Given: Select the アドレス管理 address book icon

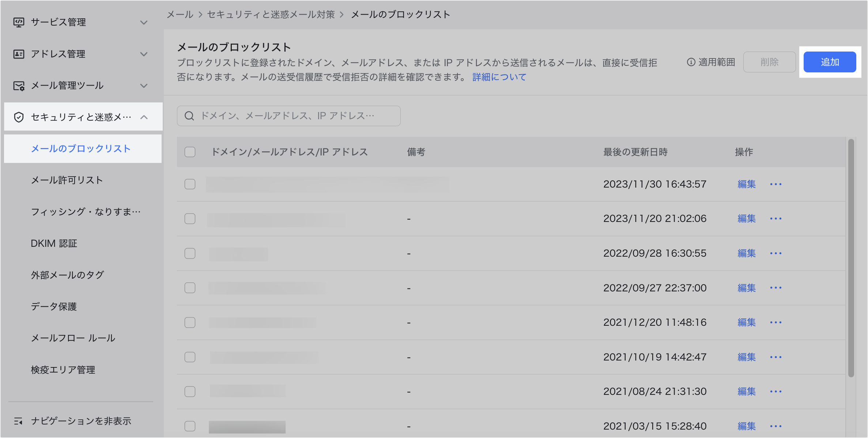Looking at the screenshot, I should coord(19,54).
